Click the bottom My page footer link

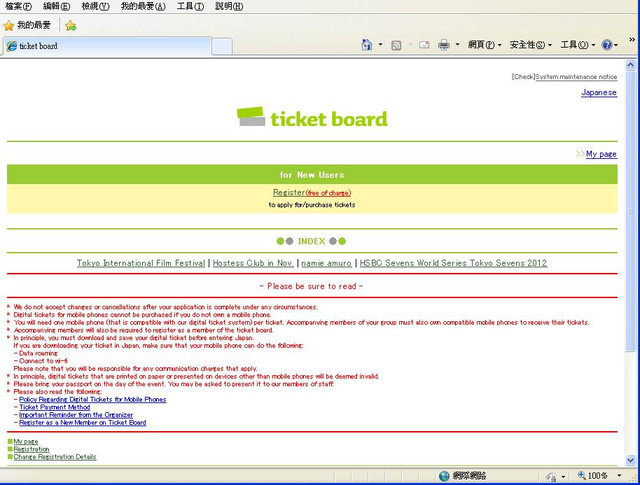[x=26, y=442]
